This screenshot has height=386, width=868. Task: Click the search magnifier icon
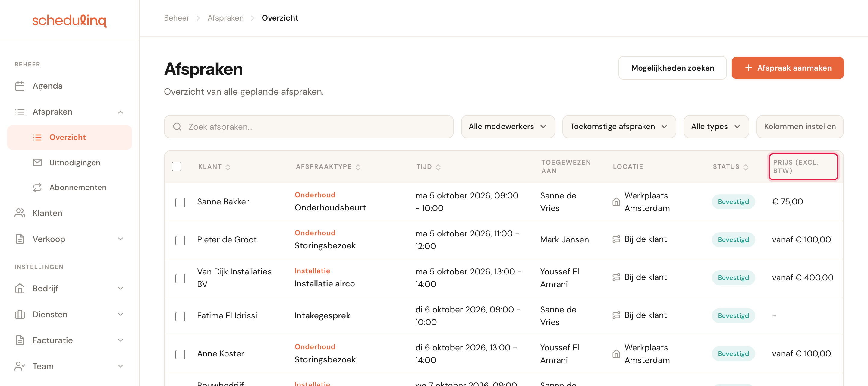point(177,127)
